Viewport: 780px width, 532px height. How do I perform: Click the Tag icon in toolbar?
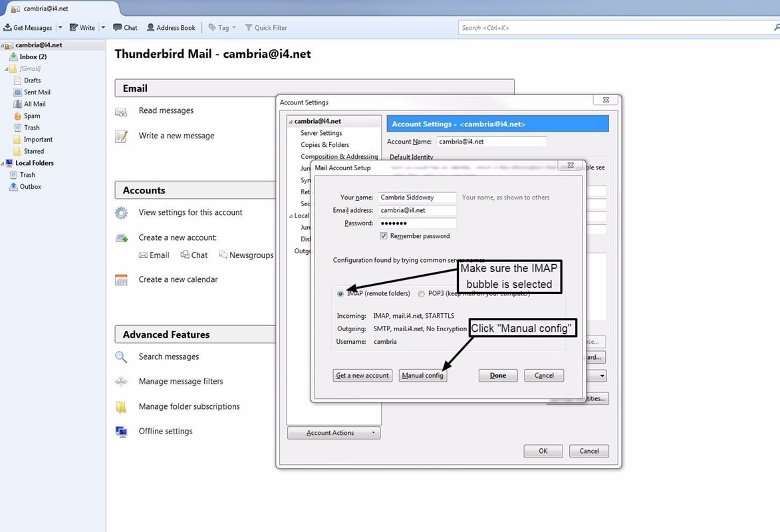(212, 27)
